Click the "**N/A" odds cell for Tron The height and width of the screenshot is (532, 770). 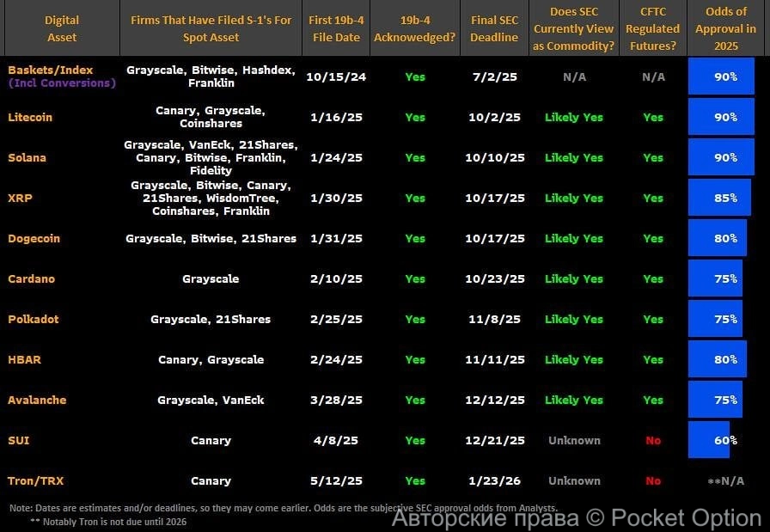726,480
